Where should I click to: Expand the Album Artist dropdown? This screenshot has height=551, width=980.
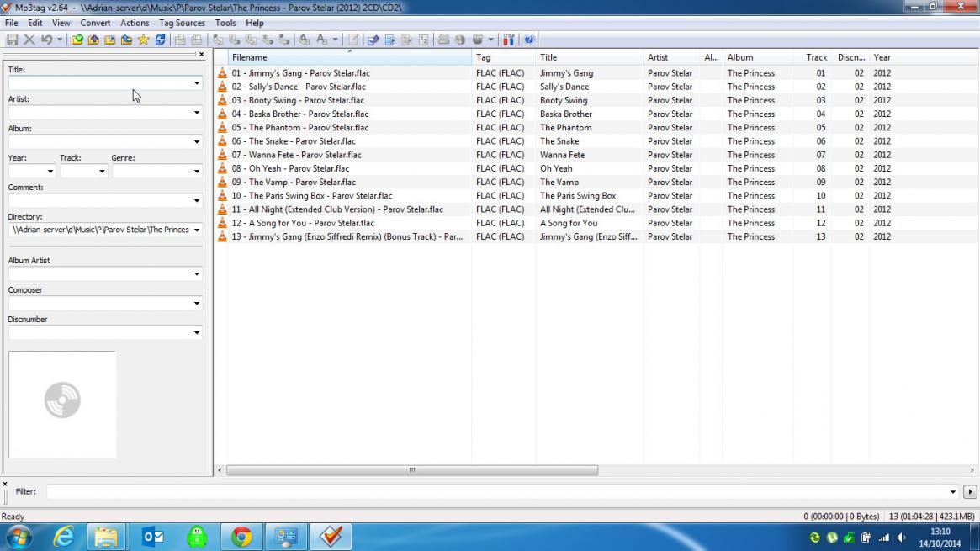[x=197, y=274]
